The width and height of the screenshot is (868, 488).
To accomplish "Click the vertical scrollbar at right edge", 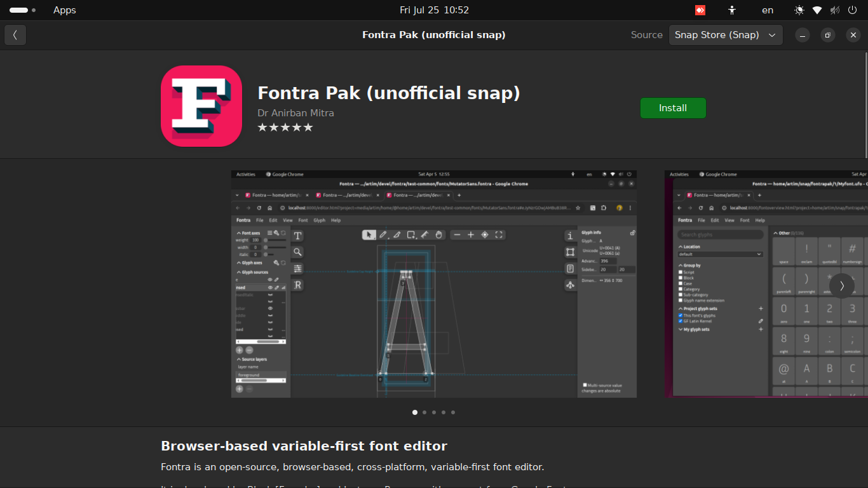I will 866,105.
